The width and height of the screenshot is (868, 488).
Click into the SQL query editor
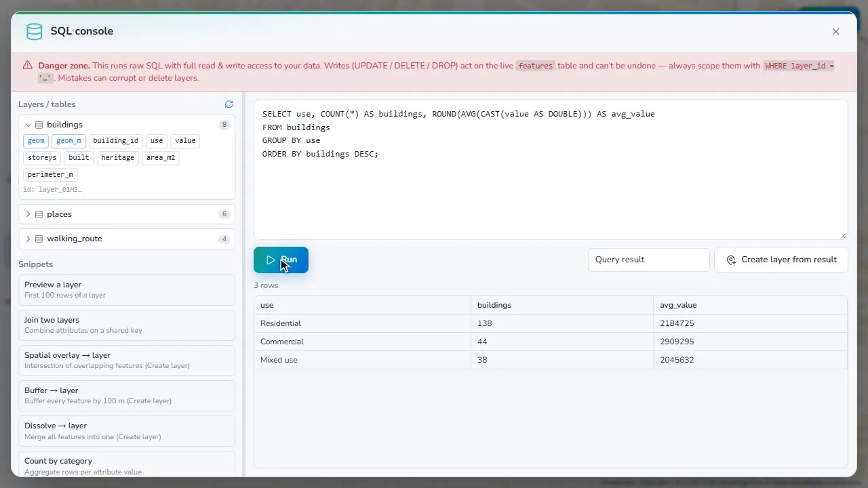coord(551,169)
